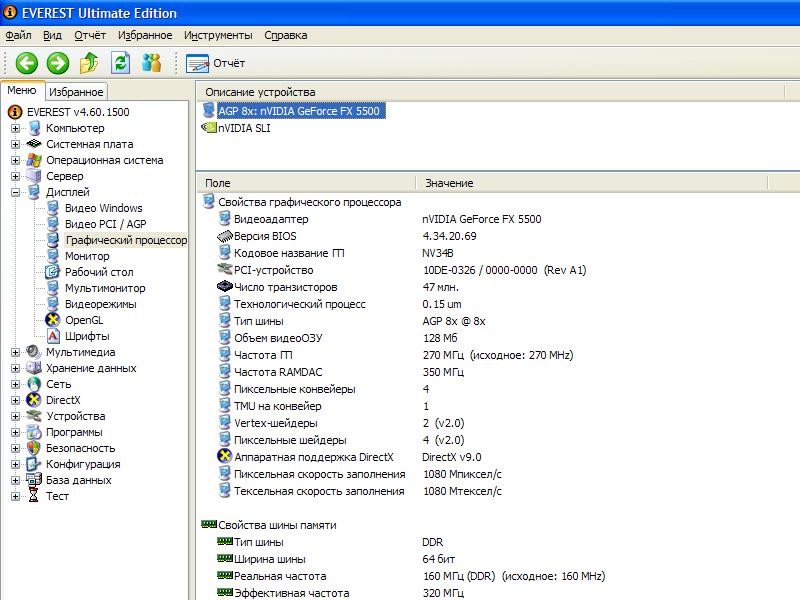Select Видеорежимы in the tree

pos(101,304)
